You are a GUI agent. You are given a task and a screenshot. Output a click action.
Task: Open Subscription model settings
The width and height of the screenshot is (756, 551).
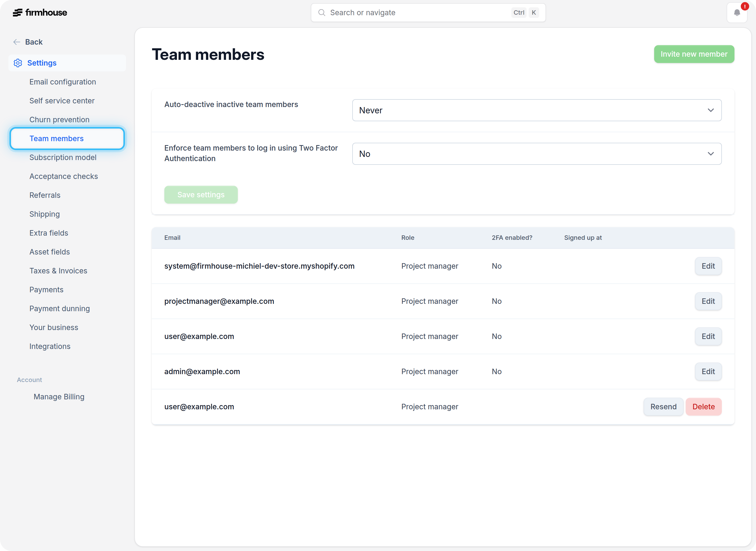(x=63, y=157)
